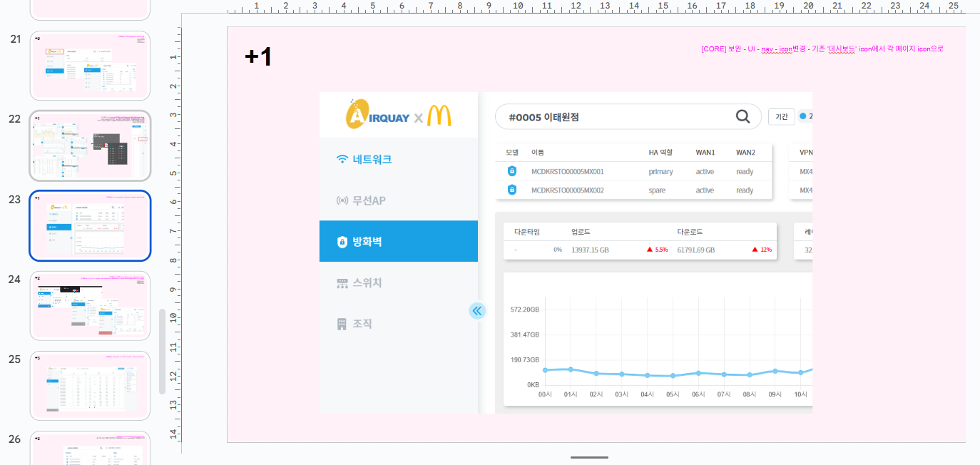
Task: Click the 모델 column header
Action: click(512, 152)
